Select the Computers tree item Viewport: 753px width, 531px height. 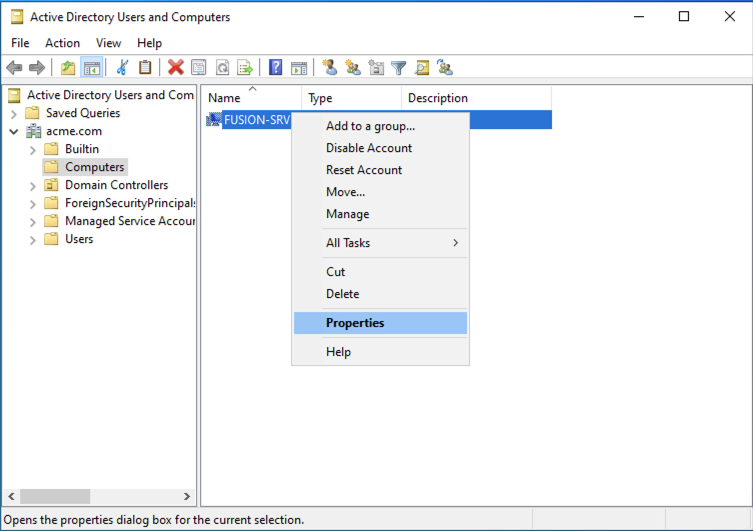[95, 167]
